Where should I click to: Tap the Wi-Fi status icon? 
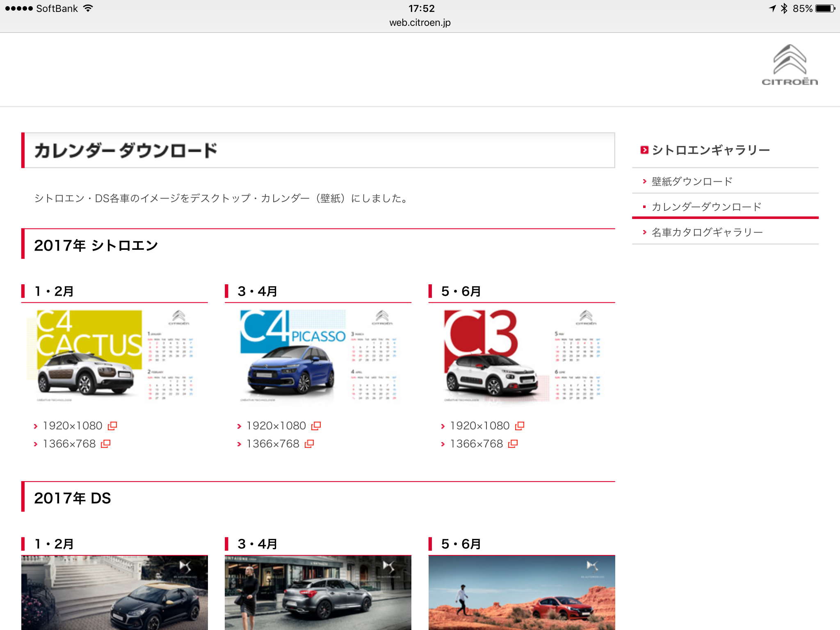coord(88,8)
